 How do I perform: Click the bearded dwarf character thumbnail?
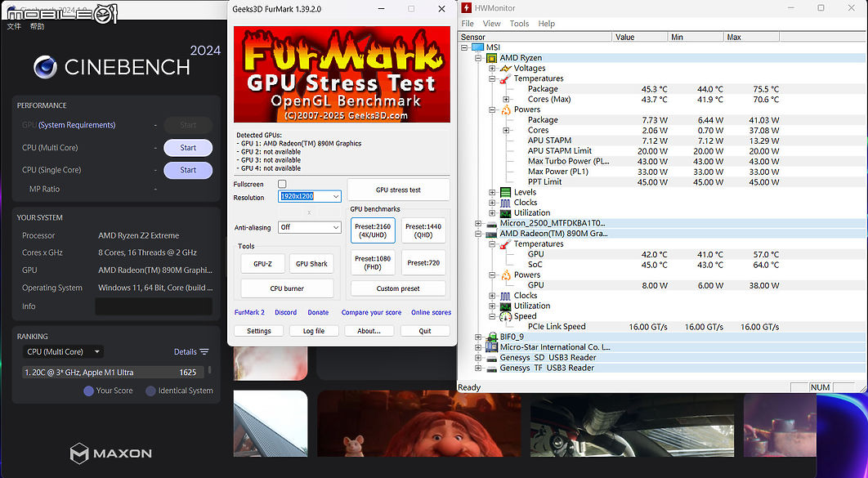pos(419,424)
